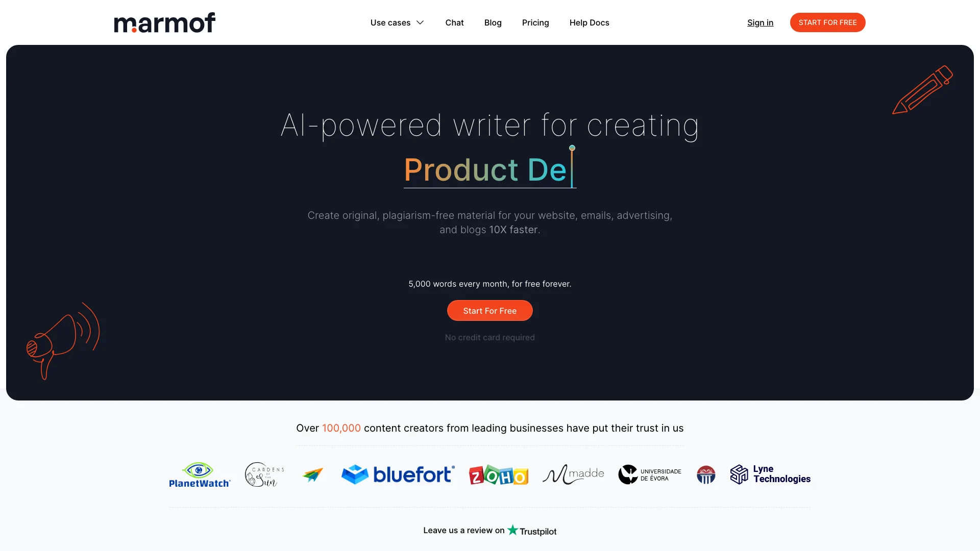This screenshot has width=980, height=551.
Task: Enable free plan via Start For Free
Action: pyautogui.click(x=490, y=310)
